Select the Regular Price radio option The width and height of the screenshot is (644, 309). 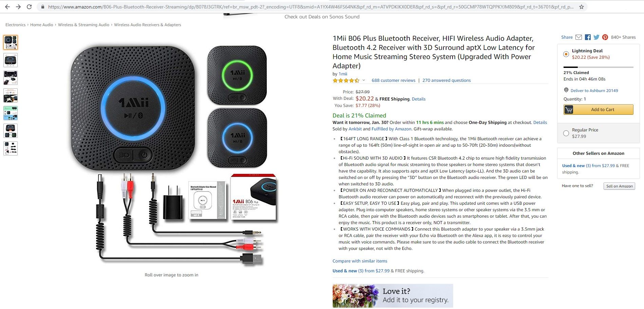566,133
